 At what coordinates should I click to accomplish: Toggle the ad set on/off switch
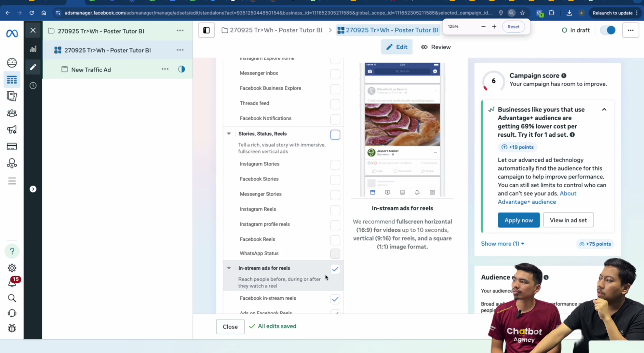point(608,30)
